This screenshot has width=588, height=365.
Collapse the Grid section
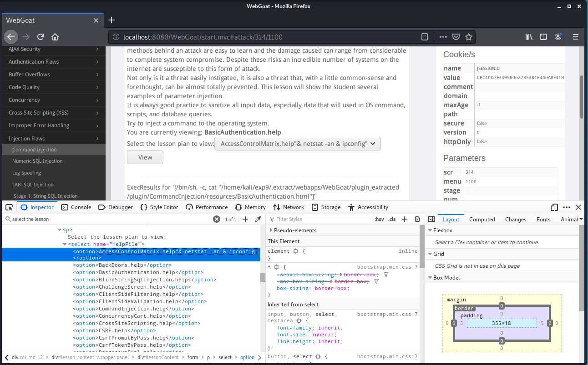[x=430, y=254]
